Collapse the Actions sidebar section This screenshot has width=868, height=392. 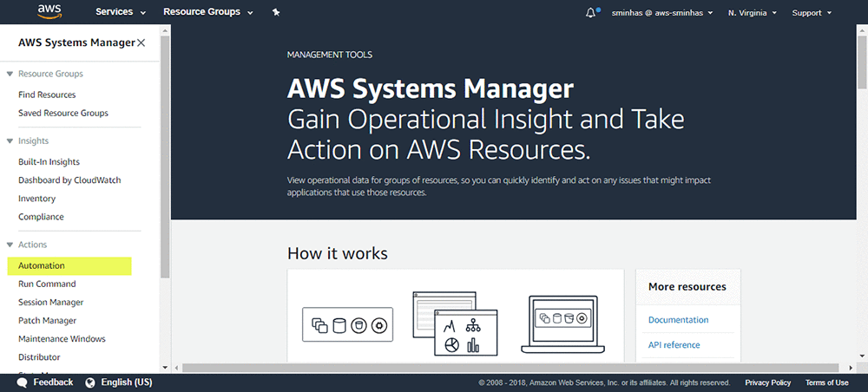(x=10, y=245)
